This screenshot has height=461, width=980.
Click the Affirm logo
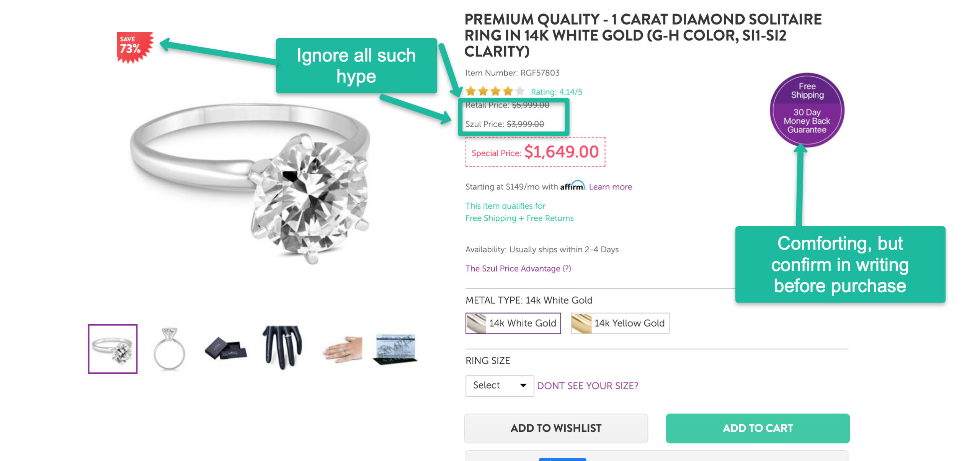tap(572, 186)
